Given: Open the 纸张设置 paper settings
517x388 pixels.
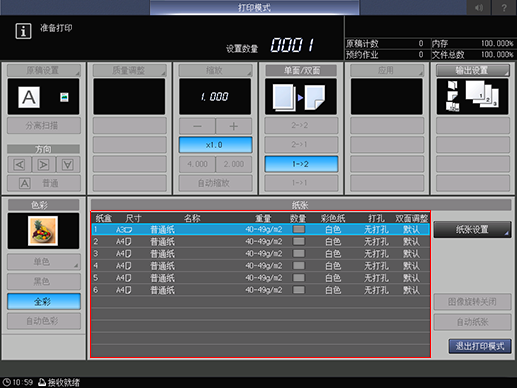Looking at the screenshot, I should click(x=472, y=230).
